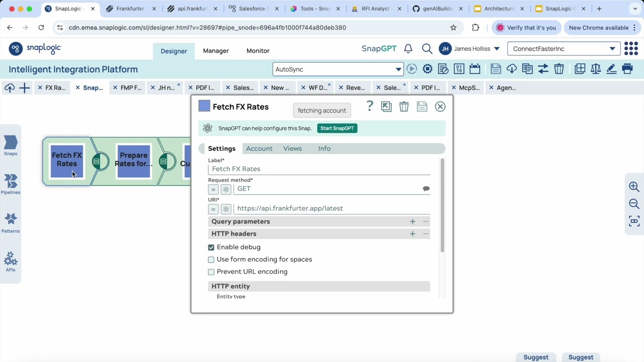Check Prevent URL encoding option
644x362 pixels.
pyautogui.click(x=211, y=272)
